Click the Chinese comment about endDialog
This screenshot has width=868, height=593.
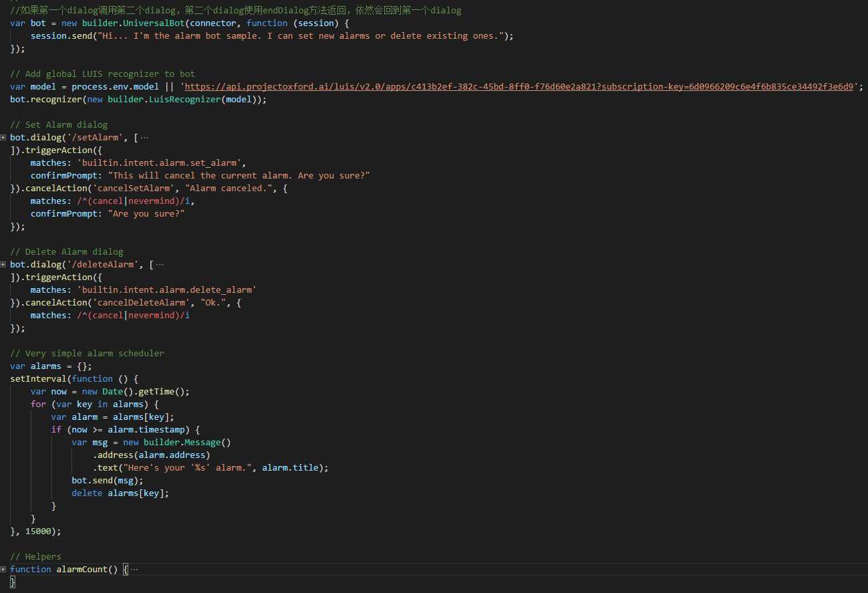coord(236,11)
